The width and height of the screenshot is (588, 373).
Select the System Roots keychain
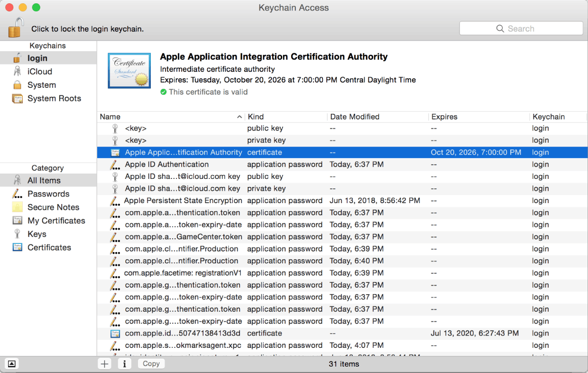(48, 98)
